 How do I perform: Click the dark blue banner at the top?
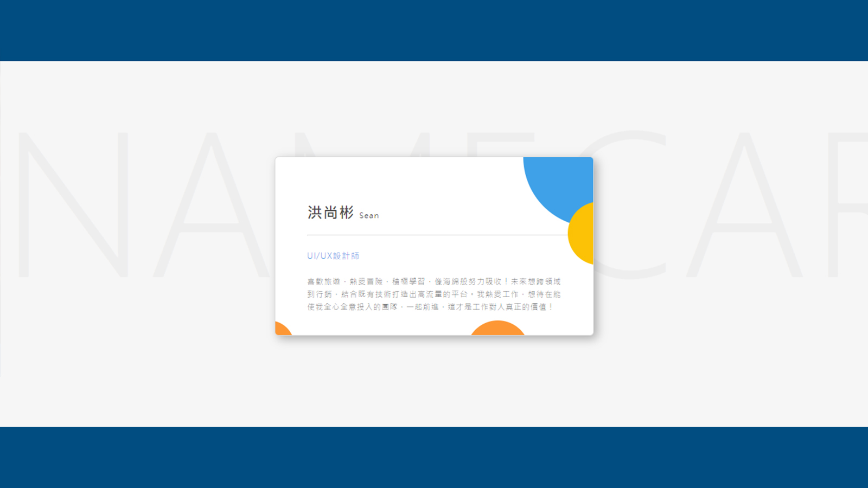(x=434, y=30)
